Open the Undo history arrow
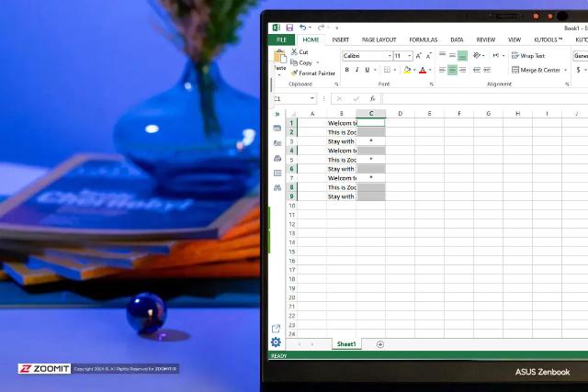Screen dimensions: 588x392 point(311,28)
